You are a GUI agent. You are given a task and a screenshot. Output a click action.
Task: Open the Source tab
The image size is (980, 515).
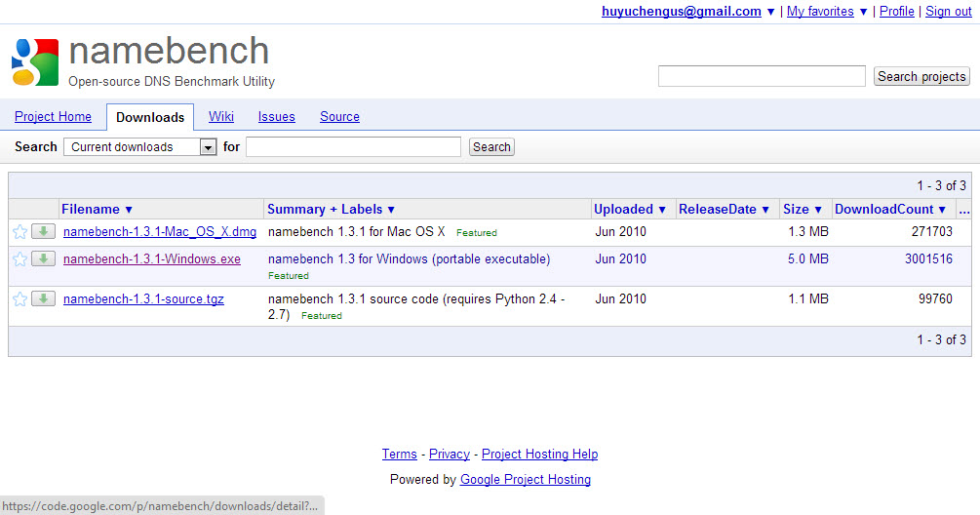(x=339, y=117)
